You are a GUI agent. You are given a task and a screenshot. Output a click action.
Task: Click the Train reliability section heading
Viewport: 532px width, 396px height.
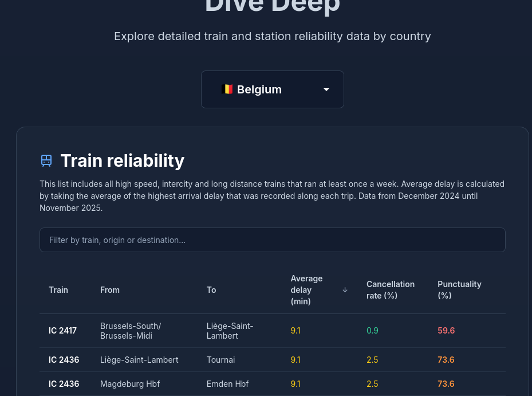pyautogui.click(x=123, y=160)
